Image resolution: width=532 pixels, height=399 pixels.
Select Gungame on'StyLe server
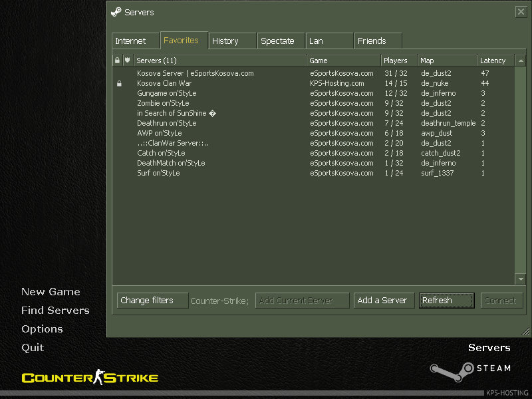pos(313,93)
